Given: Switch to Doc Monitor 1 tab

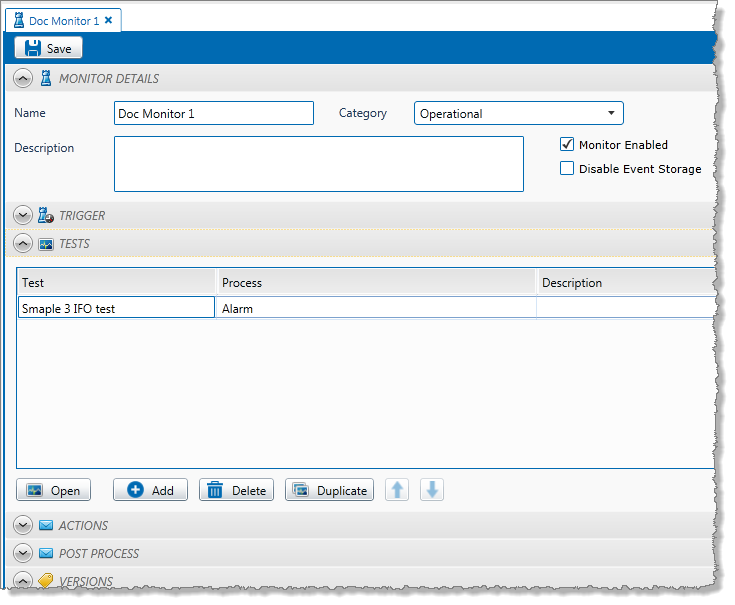Looking at the screenshot, I should point(63,19).
